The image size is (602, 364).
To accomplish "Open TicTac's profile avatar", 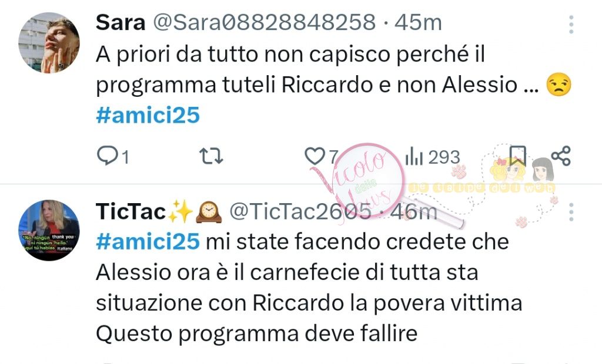I will click(x=49, y=230).
